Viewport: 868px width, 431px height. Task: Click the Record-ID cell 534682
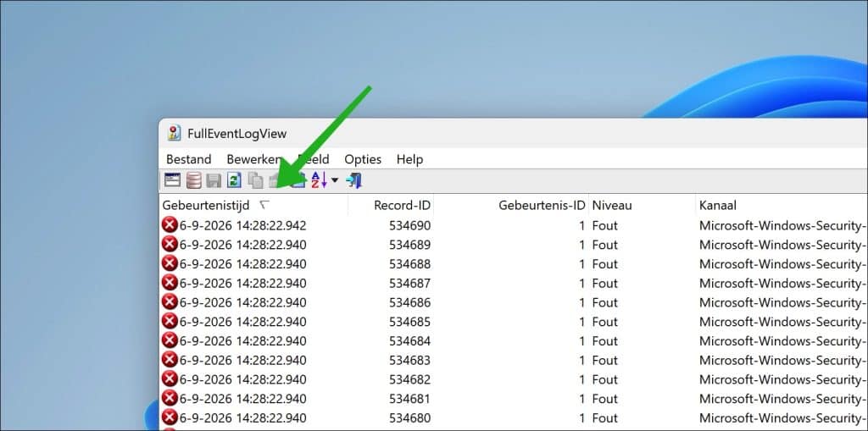pos(409,379)
